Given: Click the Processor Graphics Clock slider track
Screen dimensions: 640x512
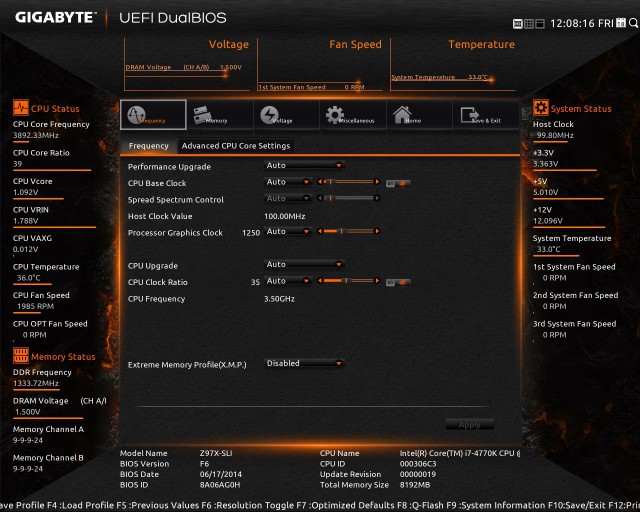Looking at the screenshot, I should click(349, 231).
